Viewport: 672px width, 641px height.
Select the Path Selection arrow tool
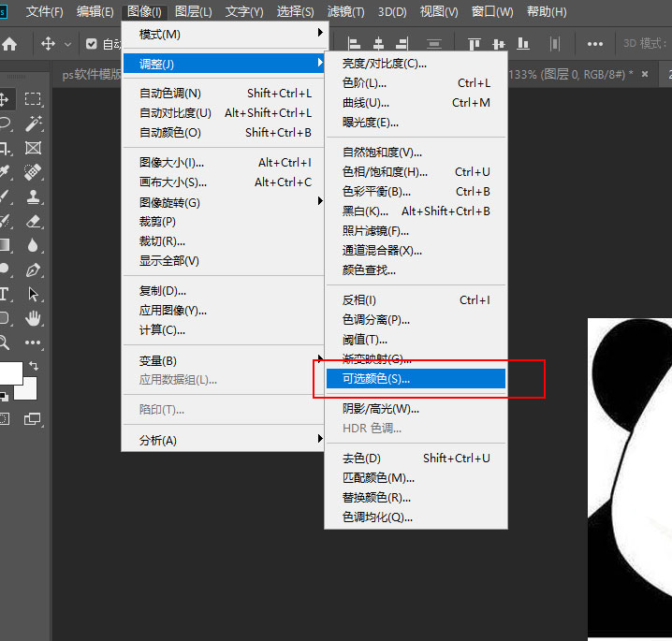point(34,294)
